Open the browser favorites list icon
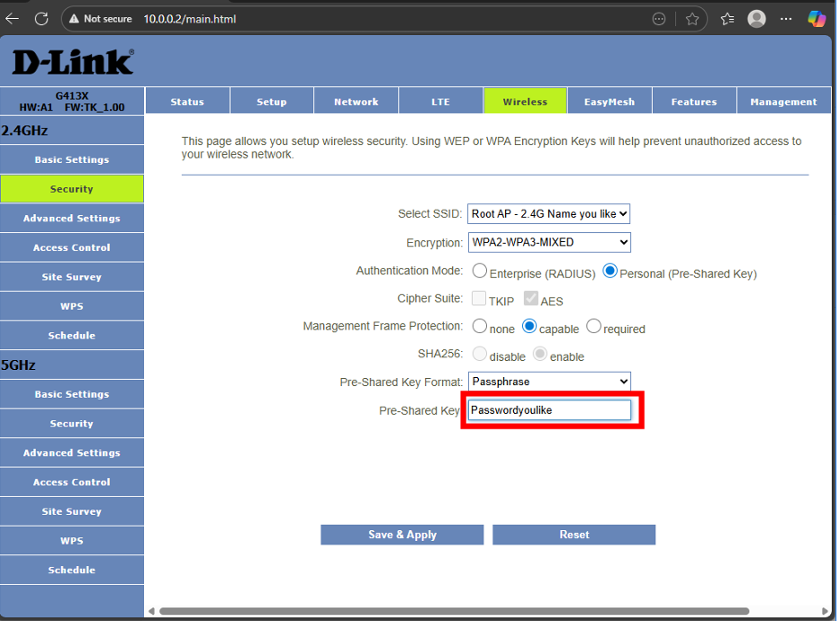The height and width of the screenshot is (621, 840). [727, 19]
